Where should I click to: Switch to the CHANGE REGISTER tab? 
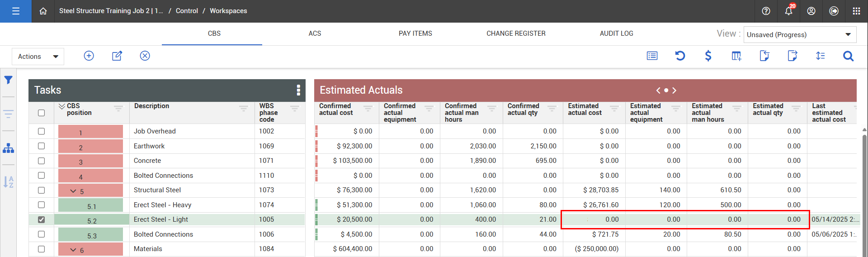point(516,33)
